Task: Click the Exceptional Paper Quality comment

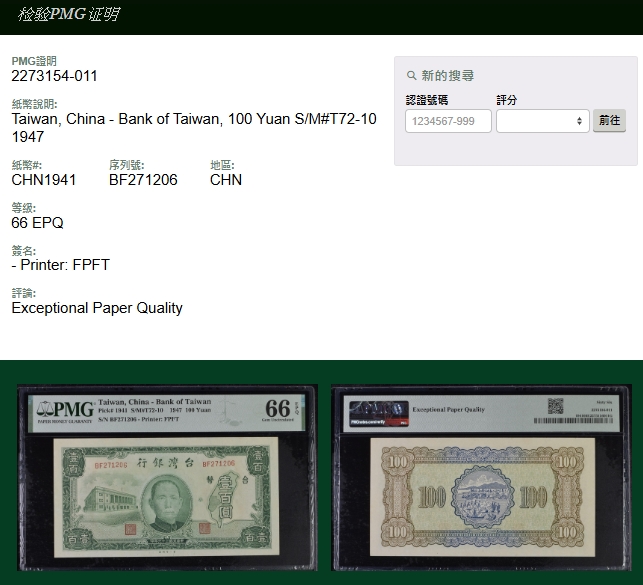Action: (97, 308)
